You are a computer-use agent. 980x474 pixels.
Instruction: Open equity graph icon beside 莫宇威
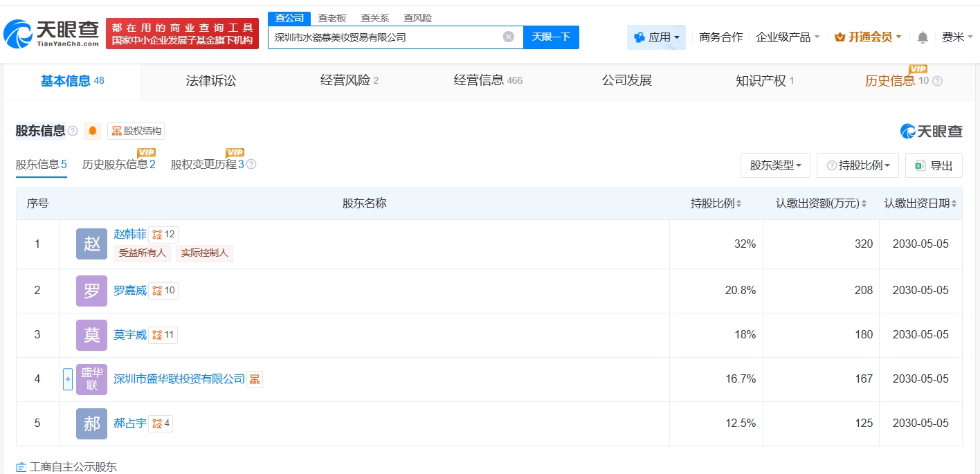click(163, 335)
